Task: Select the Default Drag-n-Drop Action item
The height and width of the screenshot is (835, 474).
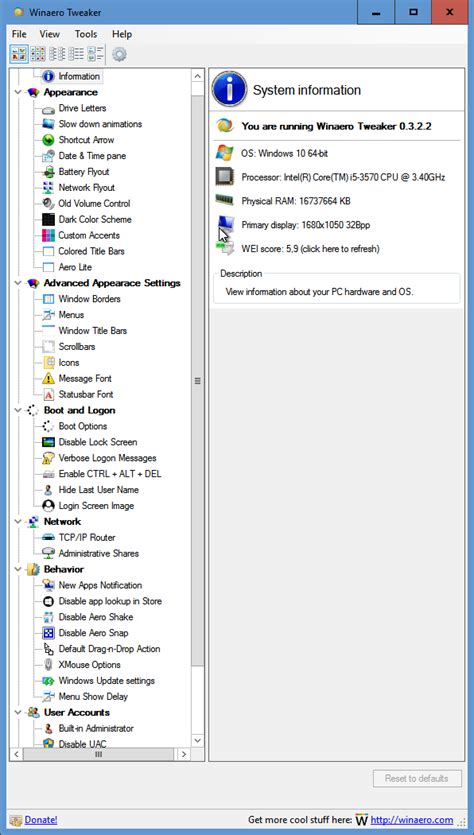Action: click(x=109, y=649)
